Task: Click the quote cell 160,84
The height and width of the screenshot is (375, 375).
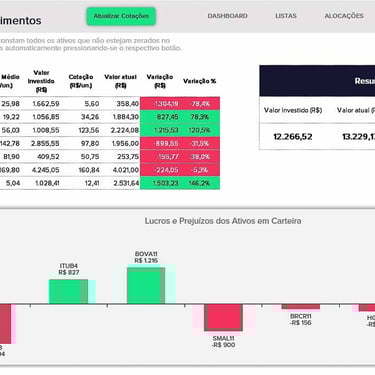Action: [89, 170]
